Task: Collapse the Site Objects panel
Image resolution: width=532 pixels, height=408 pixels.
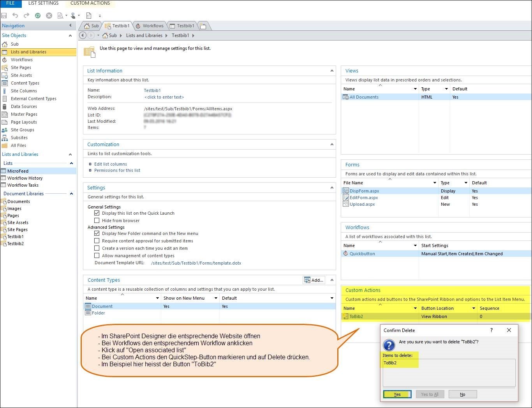Action: coord(70,35)
